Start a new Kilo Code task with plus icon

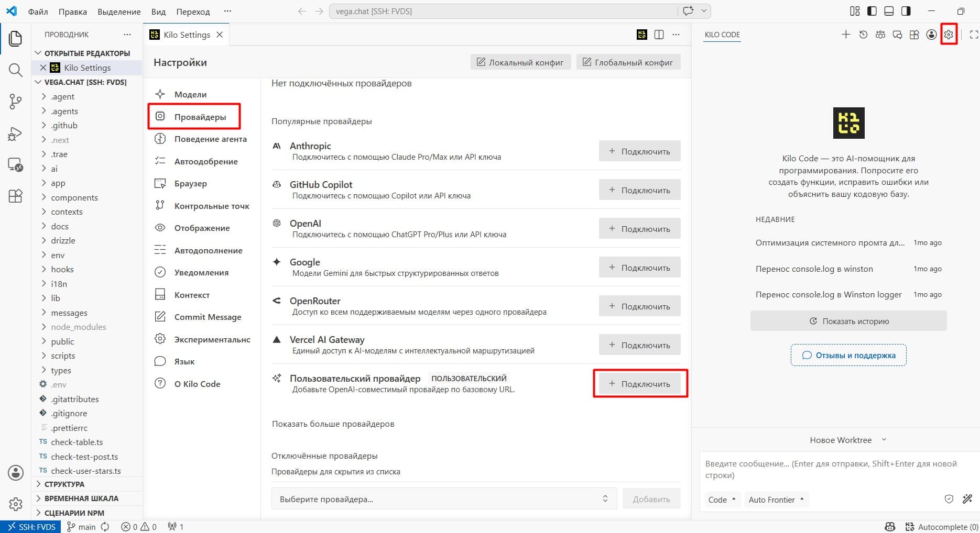pos(846,35)
